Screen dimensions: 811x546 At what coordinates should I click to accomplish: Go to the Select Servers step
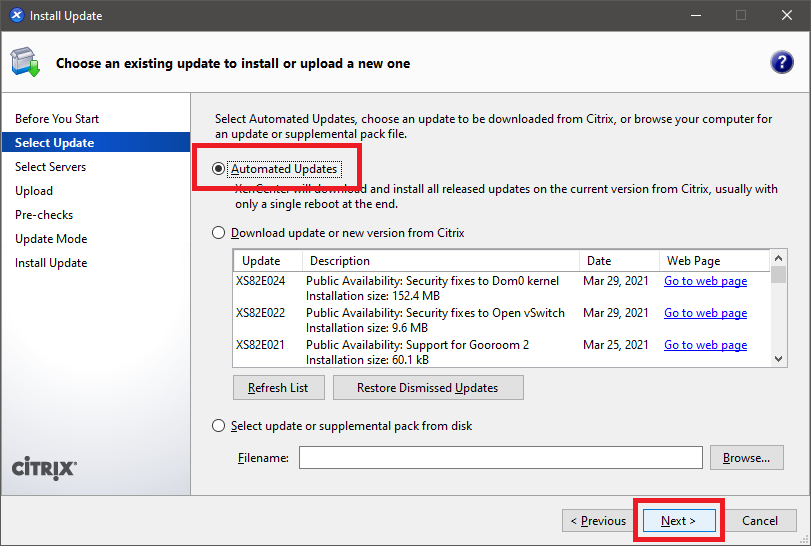click(x=51, y=167)
